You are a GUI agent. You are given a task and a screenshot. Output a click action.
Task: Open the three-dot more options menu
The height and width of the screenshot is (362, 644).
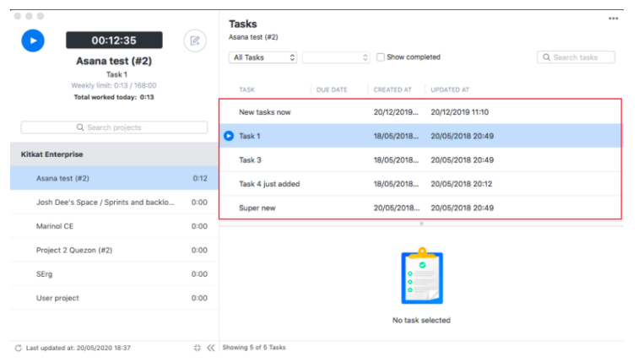tap(613, 19)
